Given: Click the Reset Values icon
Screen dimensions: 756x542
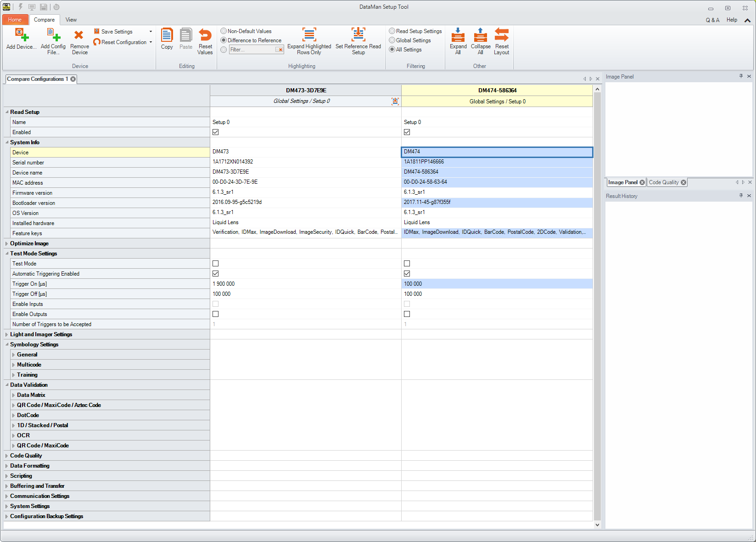Looking at the screenshot, I should (205, 35).
